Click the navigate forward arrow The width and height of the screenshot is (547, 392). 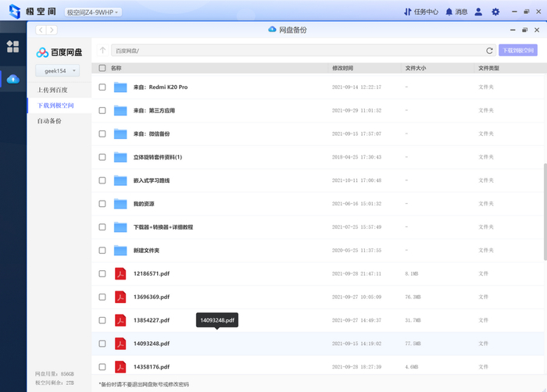pyautogui.click(x=52, y=30)
